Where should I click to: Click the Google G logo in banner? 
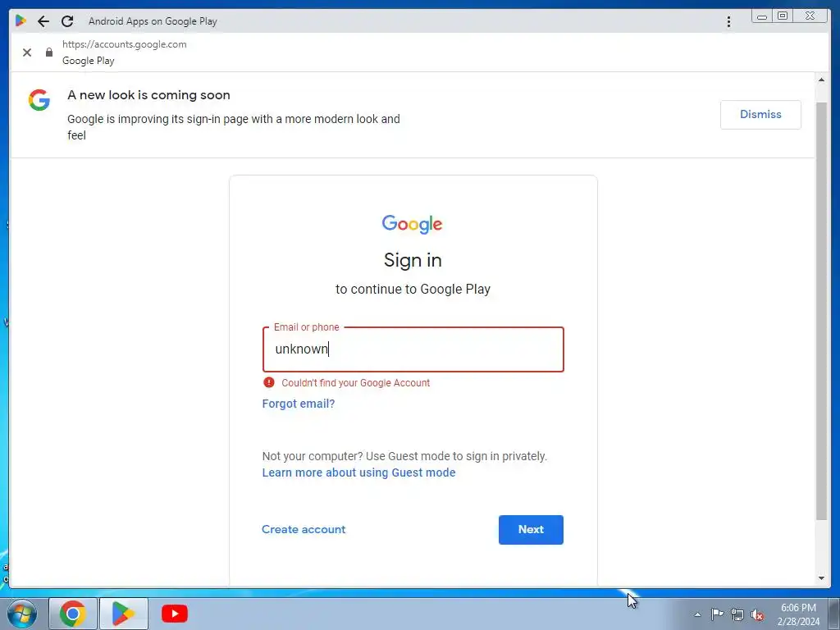click(39, 100)
